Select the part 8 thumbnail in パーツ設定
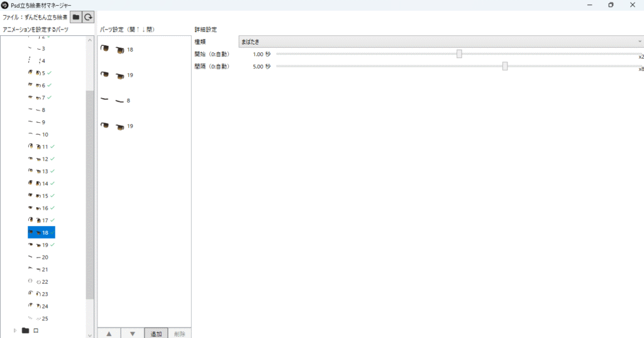The image size is (644, 338). (115, 101)
